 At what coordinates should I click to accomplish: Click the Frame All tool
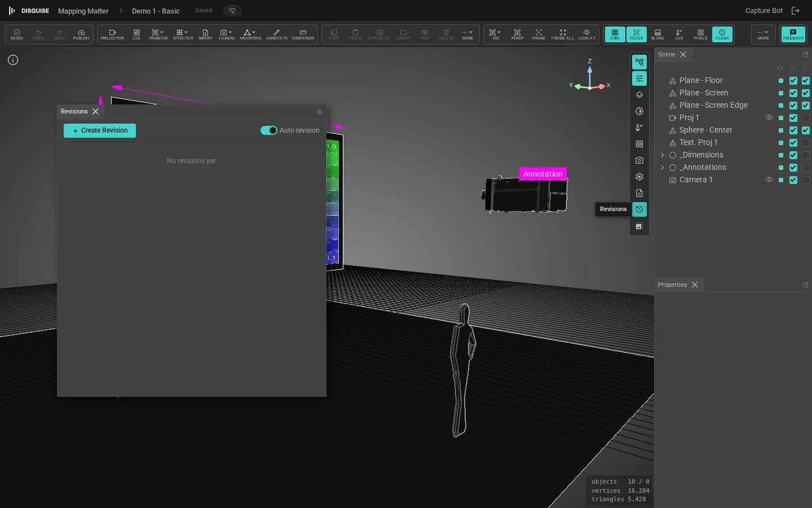[562, 34]
